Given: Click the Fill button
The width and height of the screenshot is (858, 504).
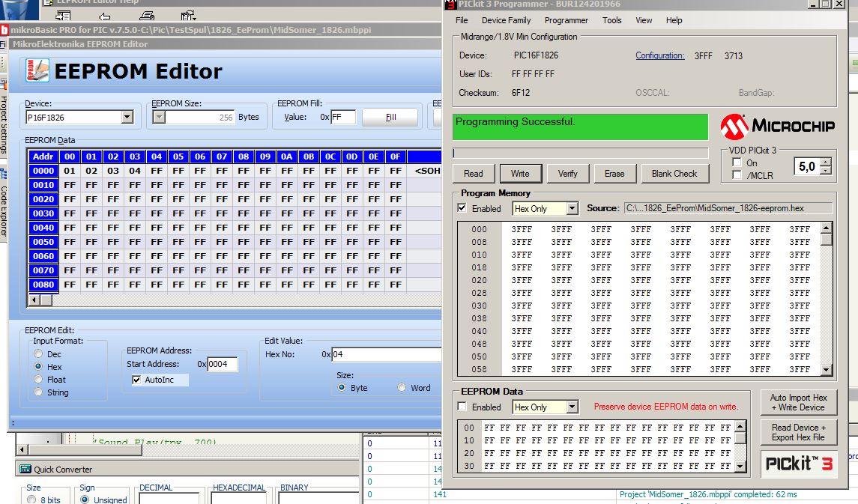Looking at the screenshot, I should pos(390,117).
